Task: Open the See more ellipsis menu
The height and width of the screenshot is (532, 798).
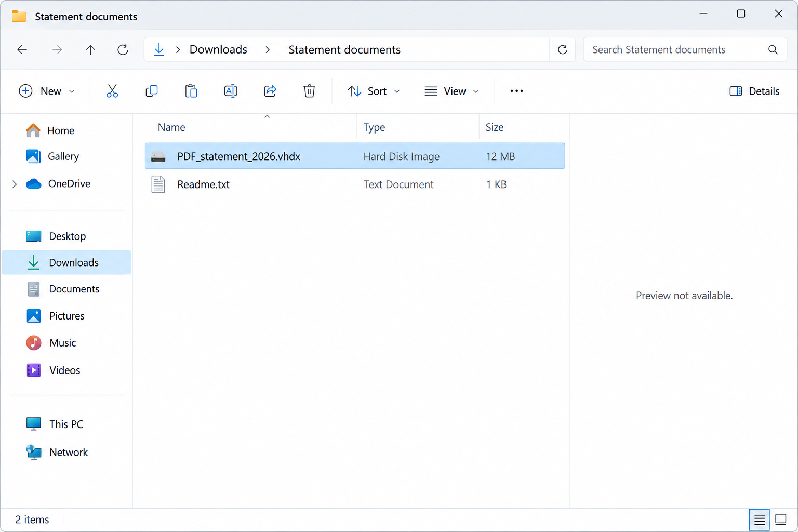Action: tap(516, 91)
